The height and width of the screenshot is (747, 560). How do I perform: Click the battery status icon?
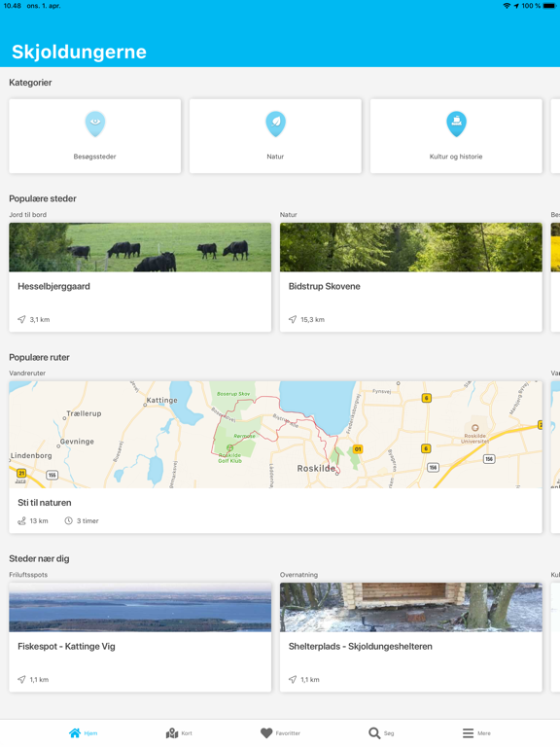pos(549,6)
